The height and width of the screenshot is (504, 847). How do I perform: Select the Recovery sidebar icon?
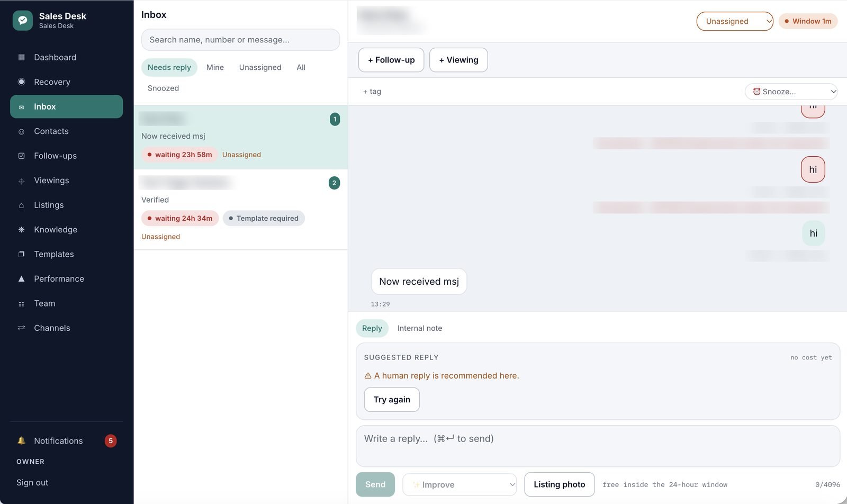[21, 82]
